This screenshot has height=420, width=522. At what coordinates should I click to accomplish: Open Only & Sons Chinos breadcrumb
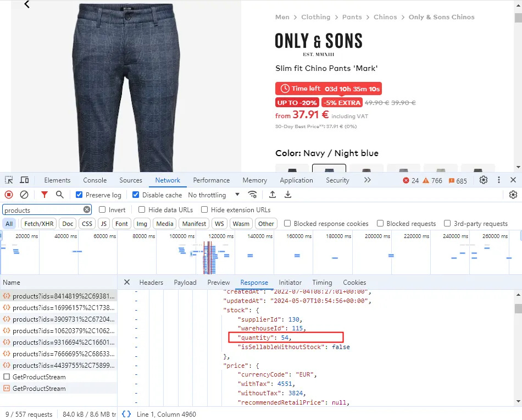point(441,17)
